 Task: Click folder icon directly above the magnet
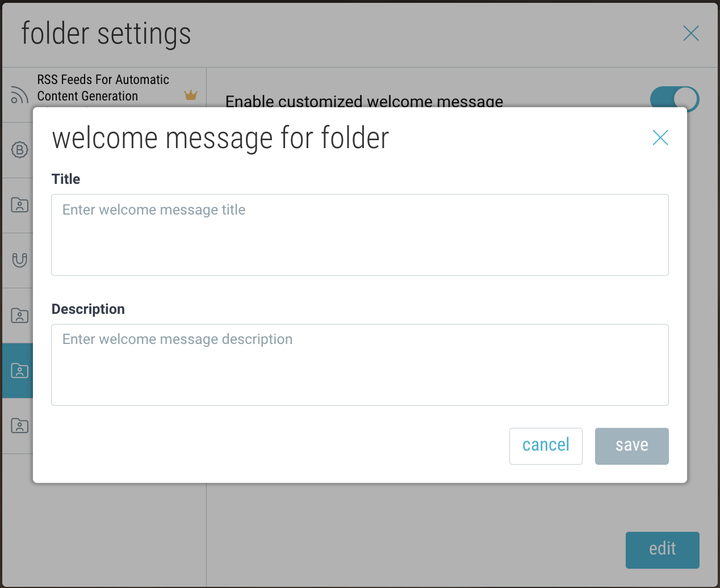[20, 205]
